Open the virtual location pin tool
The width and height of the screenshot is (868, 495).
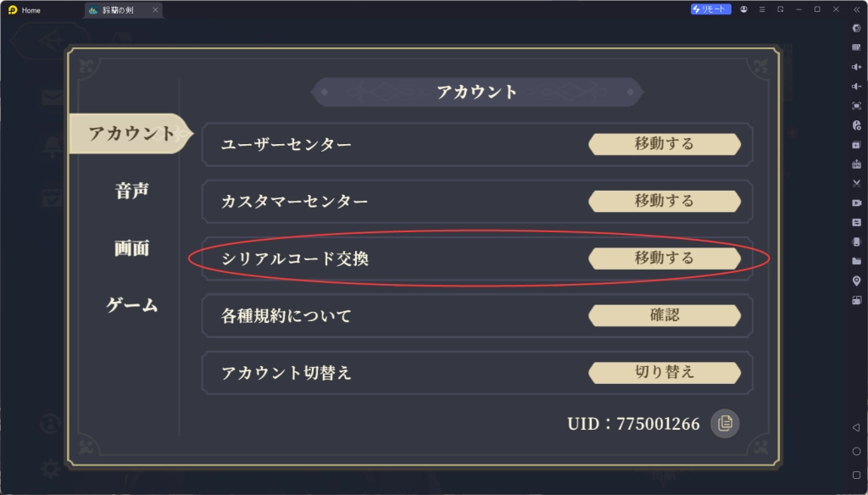[856, 281]
